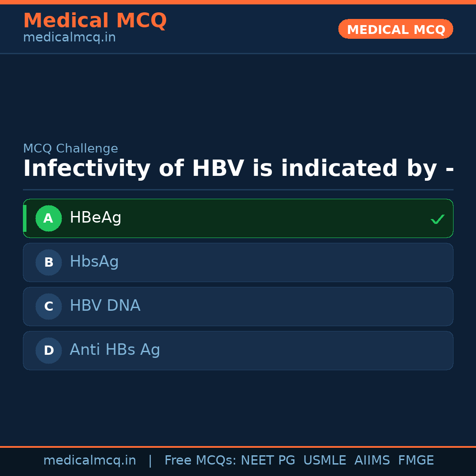Click the Medical MCQ header title
This screenshot has height=476, width=476.
95,20
